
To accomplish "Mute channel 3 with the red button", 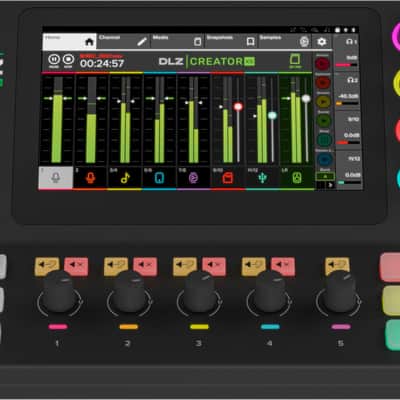I will click(x=214, y=266).
